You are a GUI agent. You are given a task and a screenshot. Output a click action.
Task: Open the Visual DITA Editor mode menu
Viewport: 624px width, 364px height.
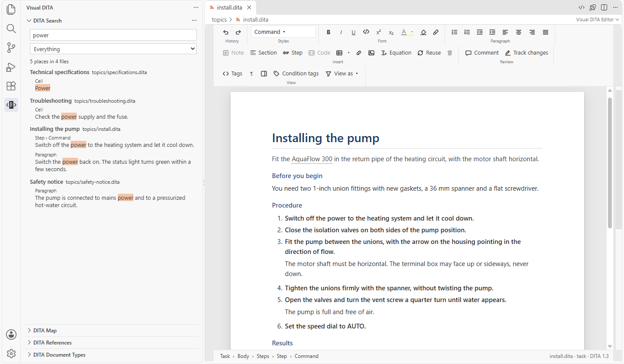598,19
